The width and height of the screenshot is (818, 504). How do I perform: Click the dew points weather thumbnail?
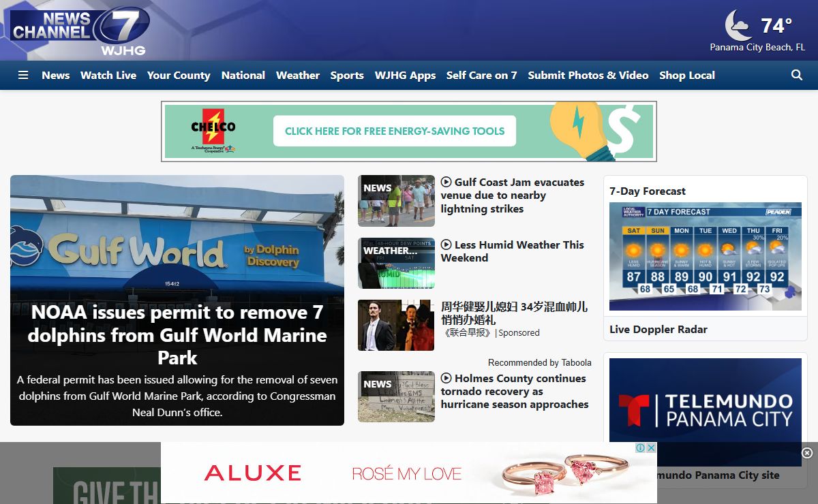point(396,263)
